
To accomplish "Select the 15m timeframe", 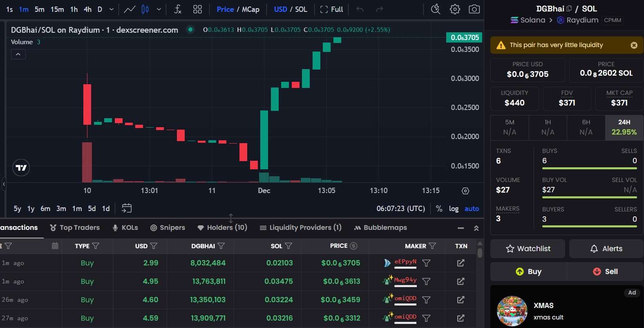I will (57, 9).
